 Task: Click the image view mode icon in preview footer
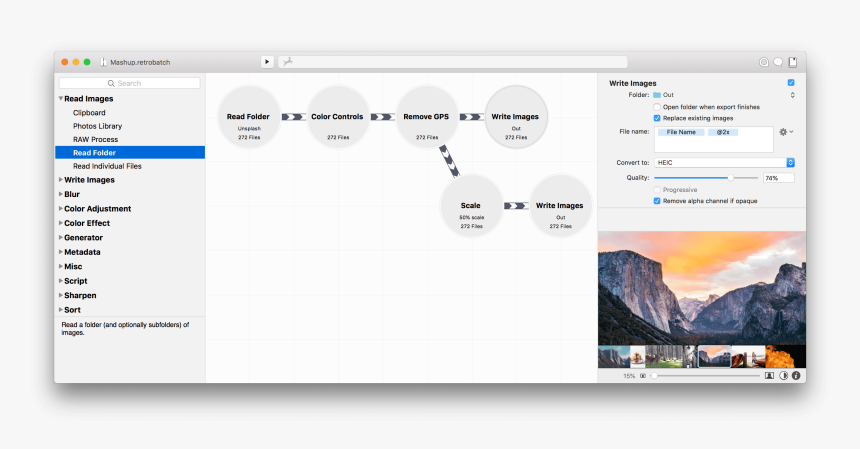click(x=769, y=376)
